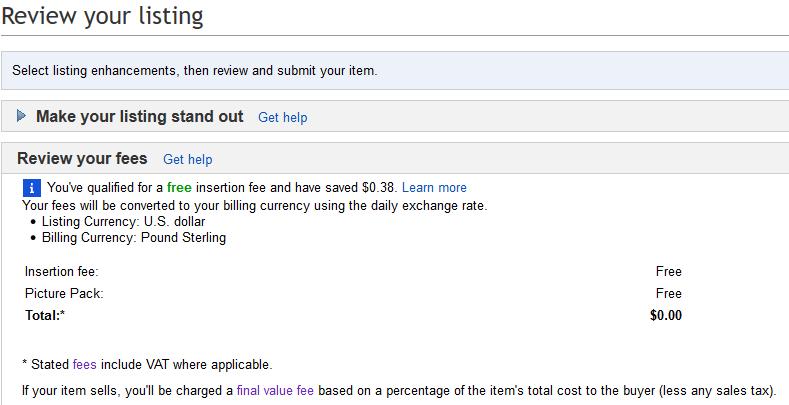
Task: Open the fees link in the VAT note
Action: (84, 364)
